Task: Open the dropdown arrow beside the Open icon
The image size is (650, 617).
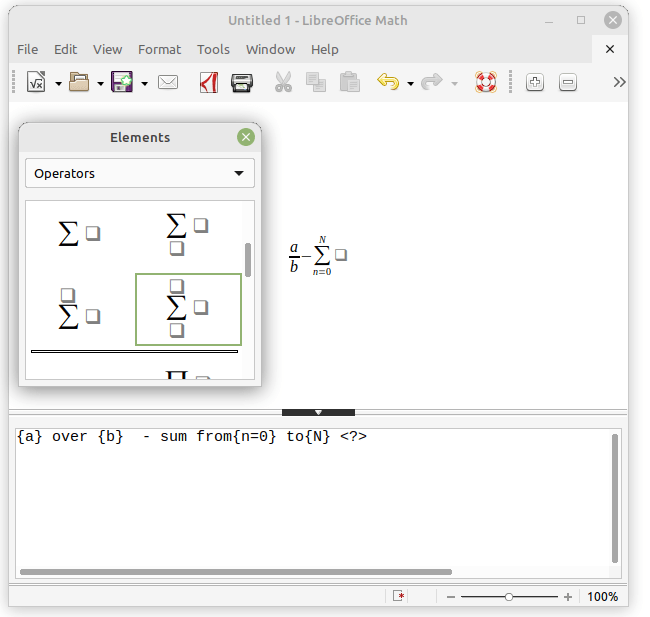Action: click(100, 84)
